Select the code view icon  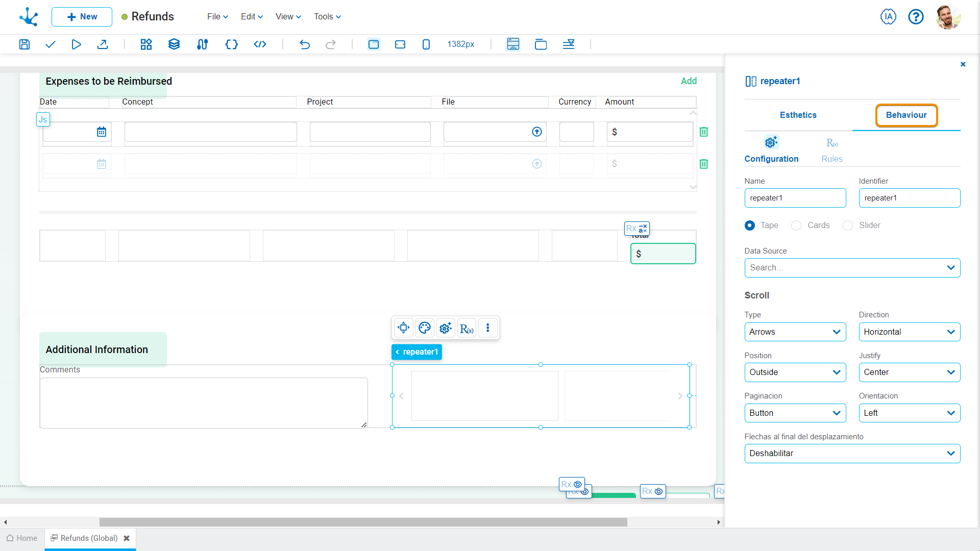pos(259,44)
